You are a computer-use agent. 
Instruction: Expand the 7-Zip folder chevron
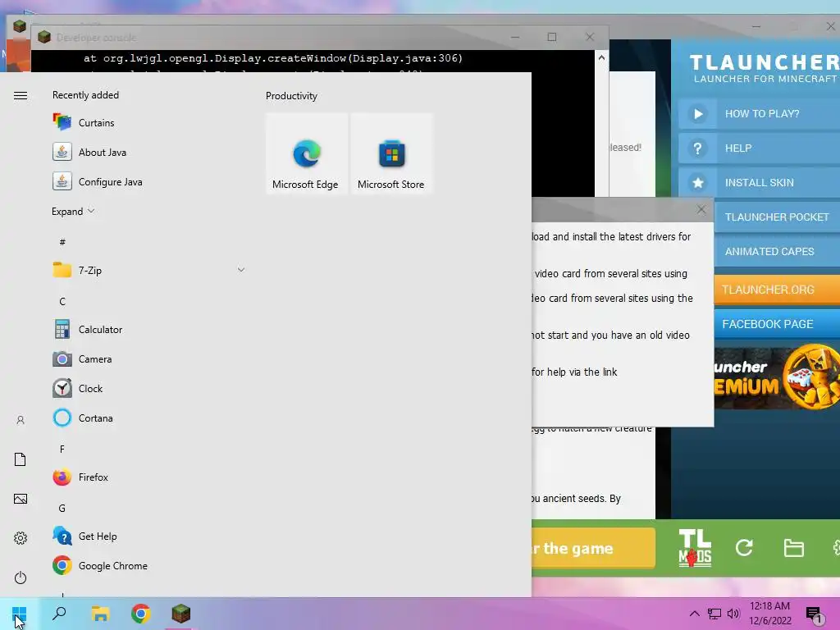pyautogui.click(x=241, y=270)
